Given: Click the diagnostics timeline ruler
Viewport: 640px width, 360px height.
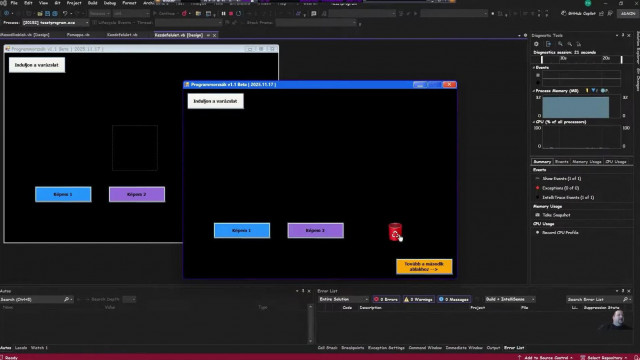Looking at the screenshot, I should coord(581,59).
